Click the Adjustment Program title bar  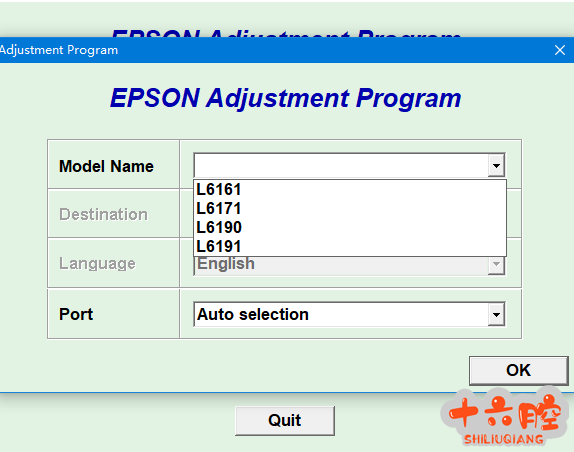[x=275, y=50]
